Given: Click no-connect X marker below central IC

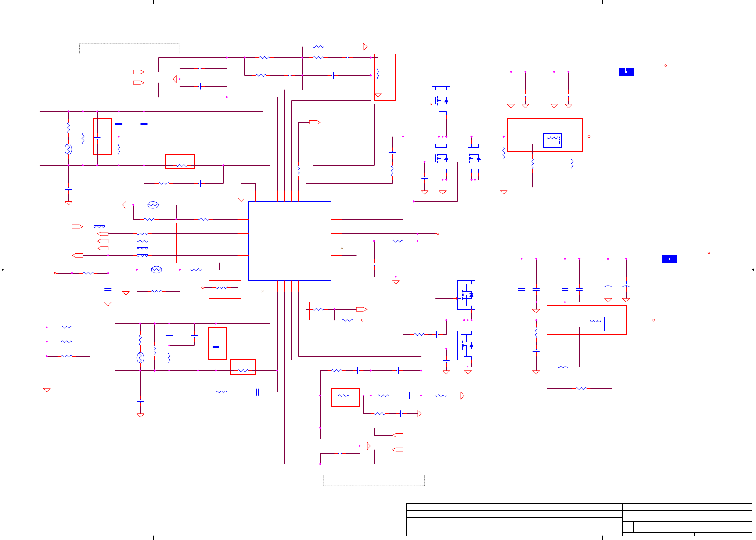Looking at the screenshot, I should pos(263,291).
